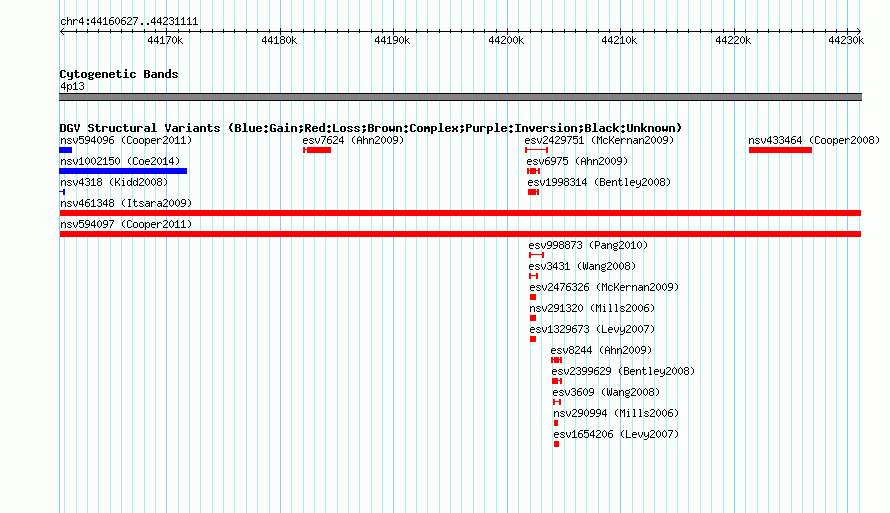Click the 44200k ruler mark
This screenshot has width=890, height=513.
pyautogui.click(x=506, y=40)
